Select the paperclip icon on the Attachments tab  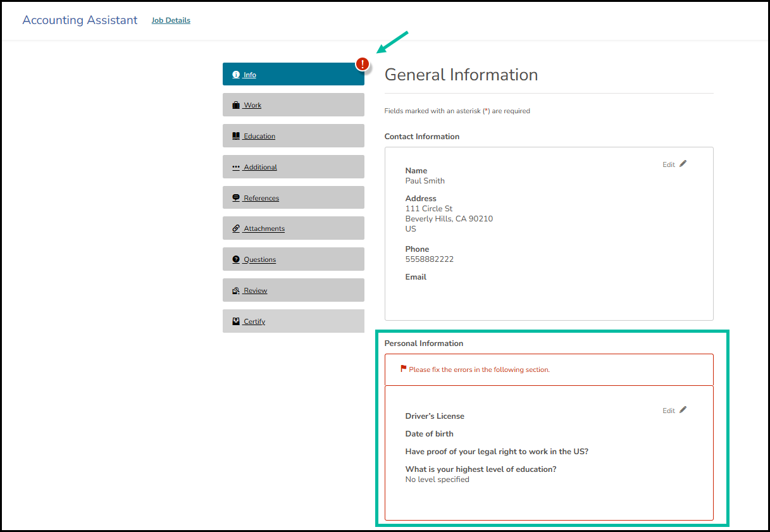pyautogui.click(x=236, y=228)
